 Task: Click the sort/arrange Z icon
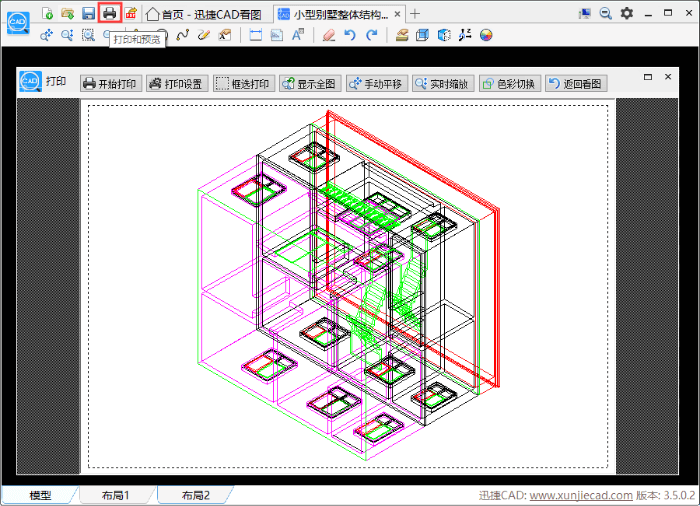[465, 35]
